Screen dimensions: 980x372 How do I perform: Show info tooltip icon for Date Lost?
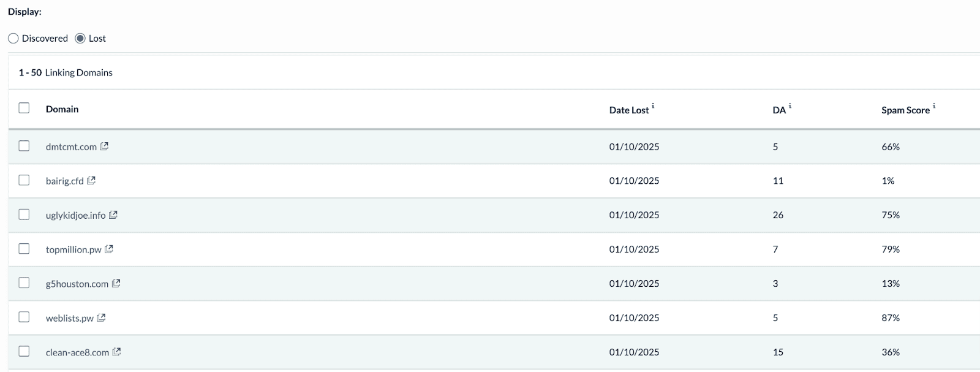click(653, 106)
